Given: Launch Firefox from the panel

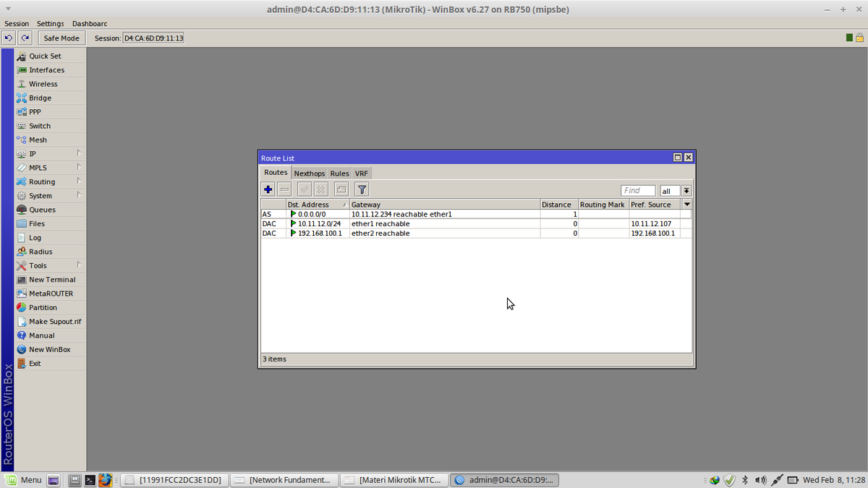Looking at the screenshot, I should [106, 479].
